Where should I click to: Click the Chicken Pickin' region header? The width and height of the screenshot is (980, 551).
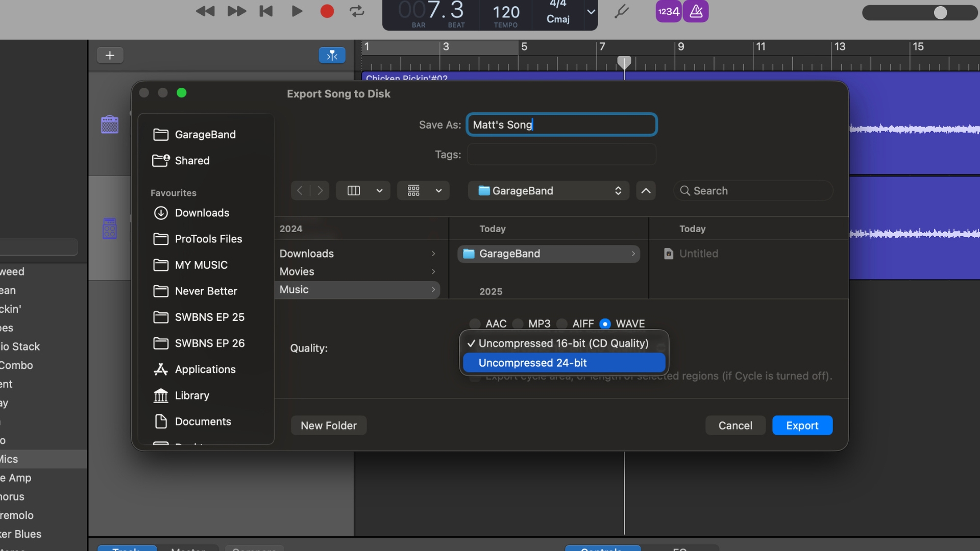pyautogui.click(x=407, y=78)
